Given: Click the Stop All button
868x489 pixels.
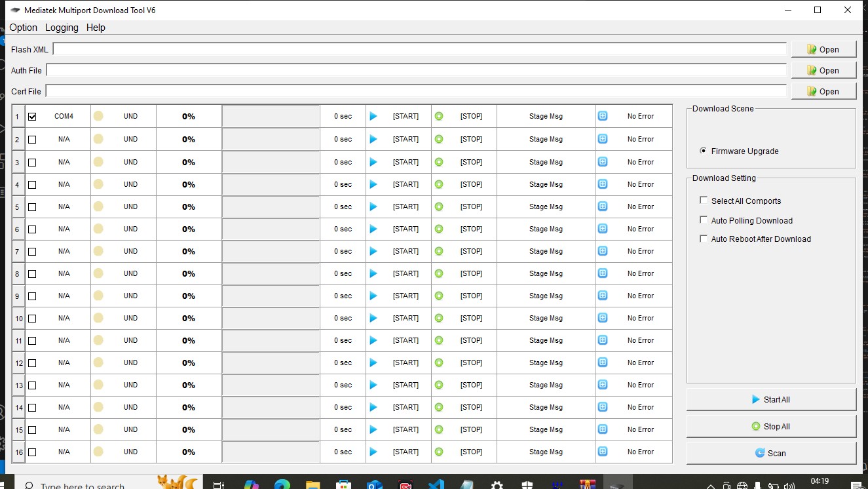Looking at the screenshot, I should point(771,426).
